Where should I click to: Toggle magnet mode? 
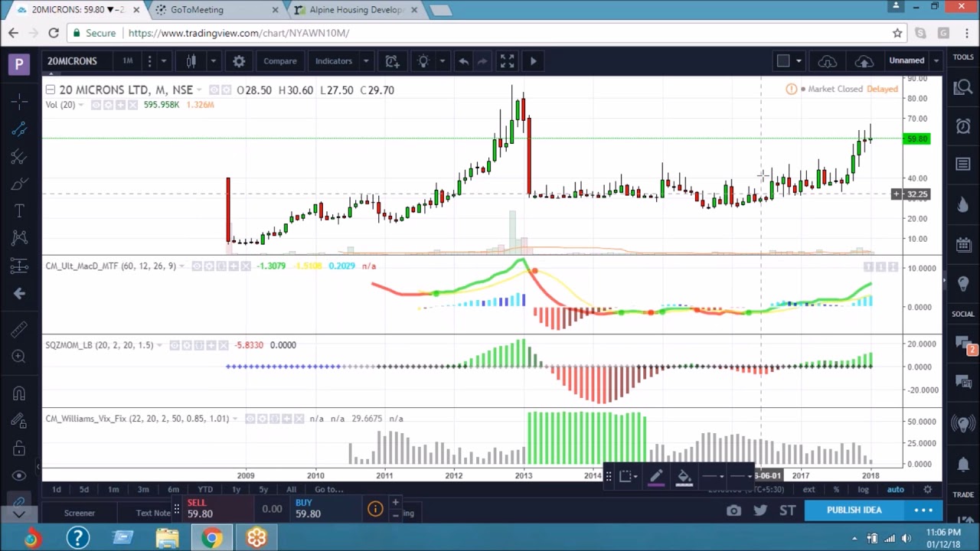(19, 393)
